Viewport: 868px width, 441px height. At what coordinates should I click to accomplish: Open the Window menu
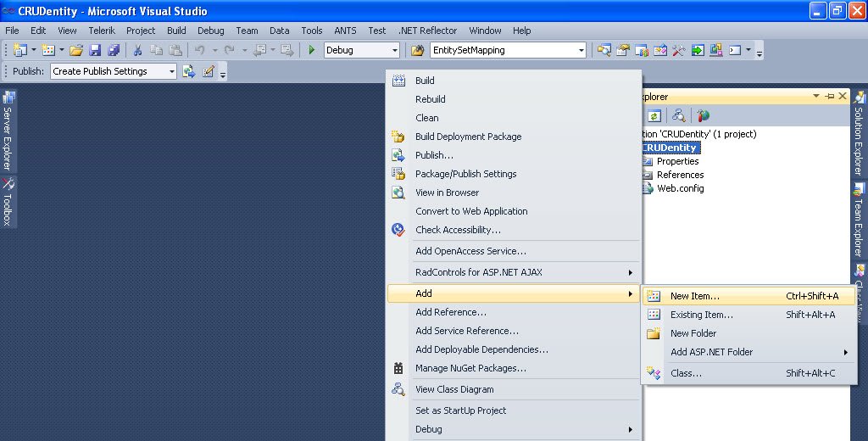point(486,31)
